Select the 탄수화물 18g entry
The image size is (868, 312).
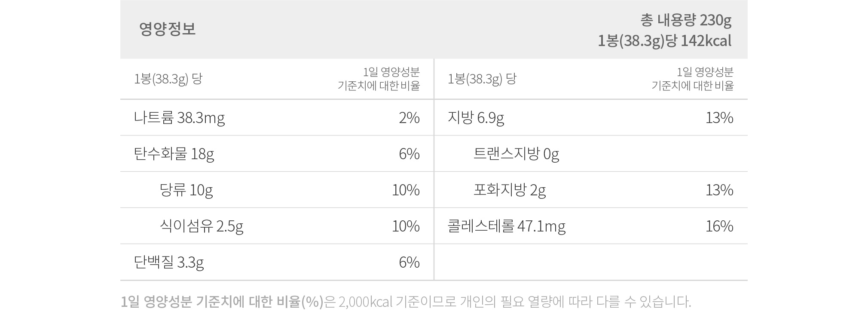pos(277,154)
